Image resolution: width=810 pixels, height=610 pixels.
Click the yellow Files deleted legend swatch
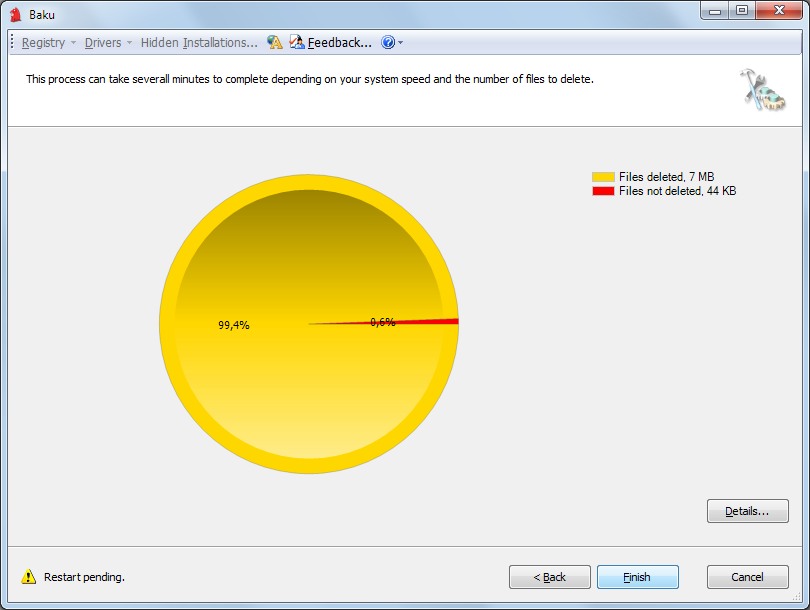click(x=603, y=177)
